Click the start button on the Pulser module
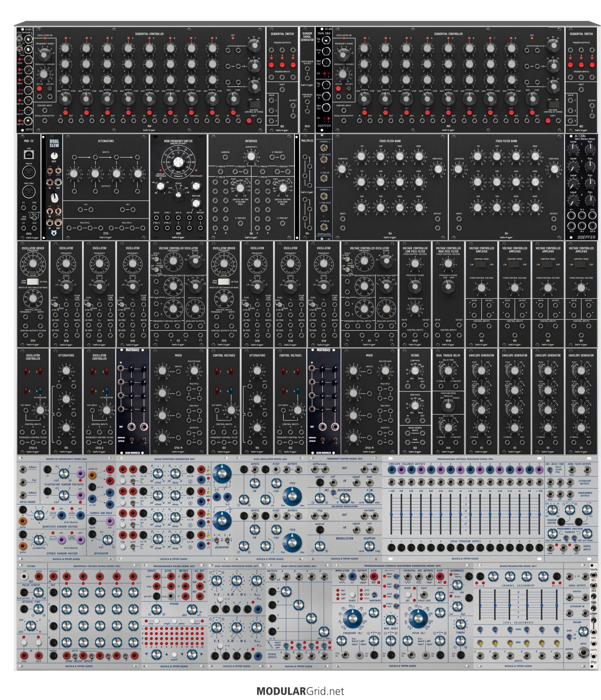601x700 pixels. (x=38, y=642)
